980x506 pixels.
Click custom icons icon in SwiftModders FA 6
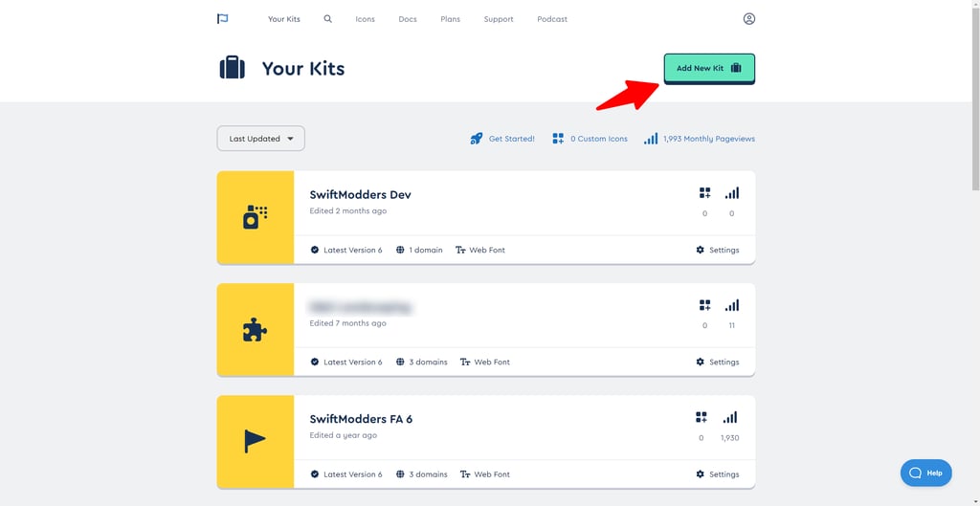click(x=702, y=417)
